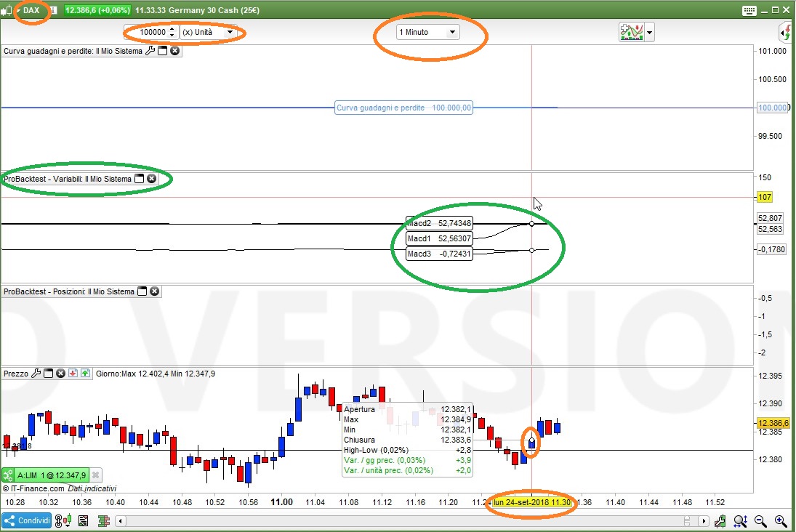Click the indicators and trading systems icon
The image size is (796, 532).
point(631,32)
